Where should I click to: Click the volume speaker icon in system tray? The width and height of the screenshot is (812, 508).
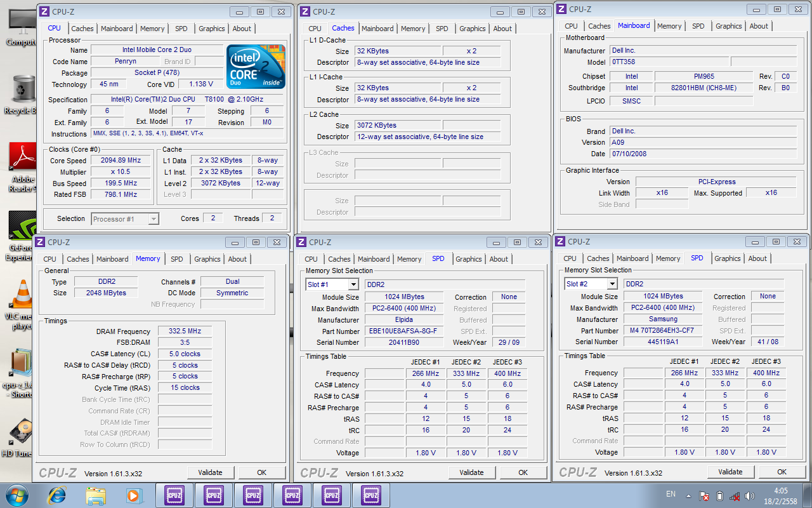coord(749,495)
